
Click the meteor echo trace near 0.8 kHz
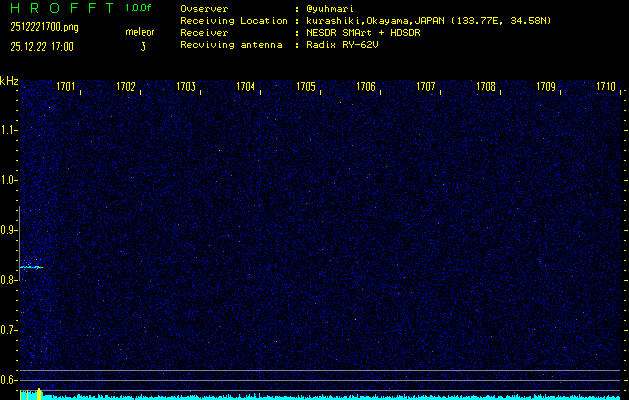click(31, 267)
